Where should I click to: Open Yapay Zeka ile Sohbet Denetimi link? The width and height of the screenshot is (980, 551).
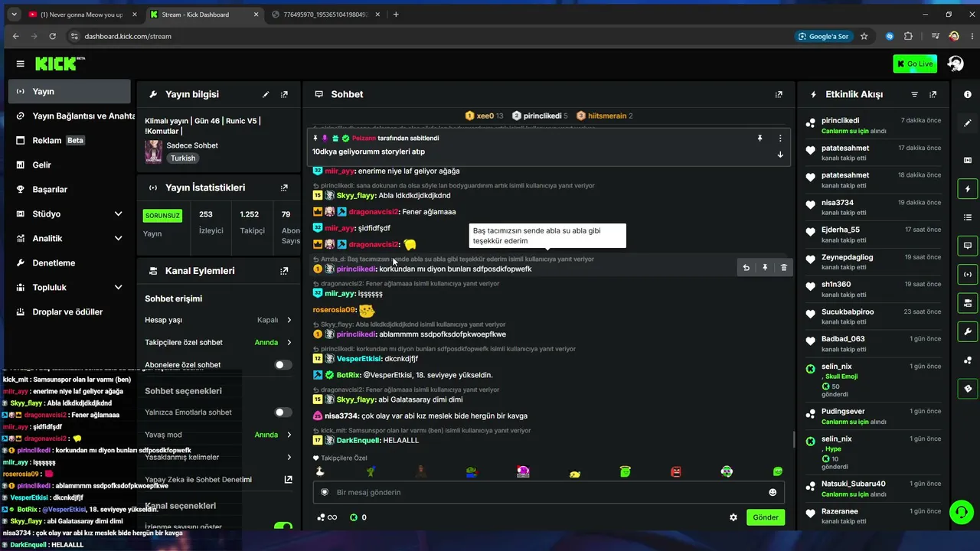218,479
